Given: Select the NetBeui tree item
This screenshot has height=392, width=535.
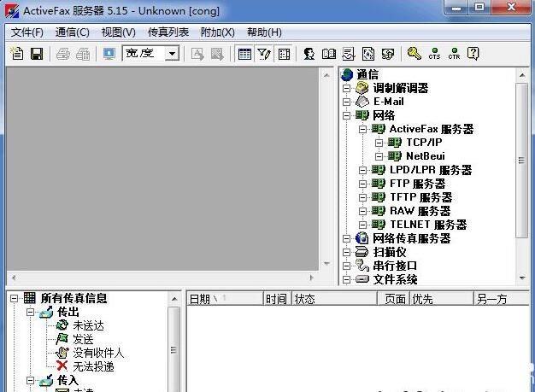Looking at the screenshot, I should pyautogui.click(x=426, y=156).
